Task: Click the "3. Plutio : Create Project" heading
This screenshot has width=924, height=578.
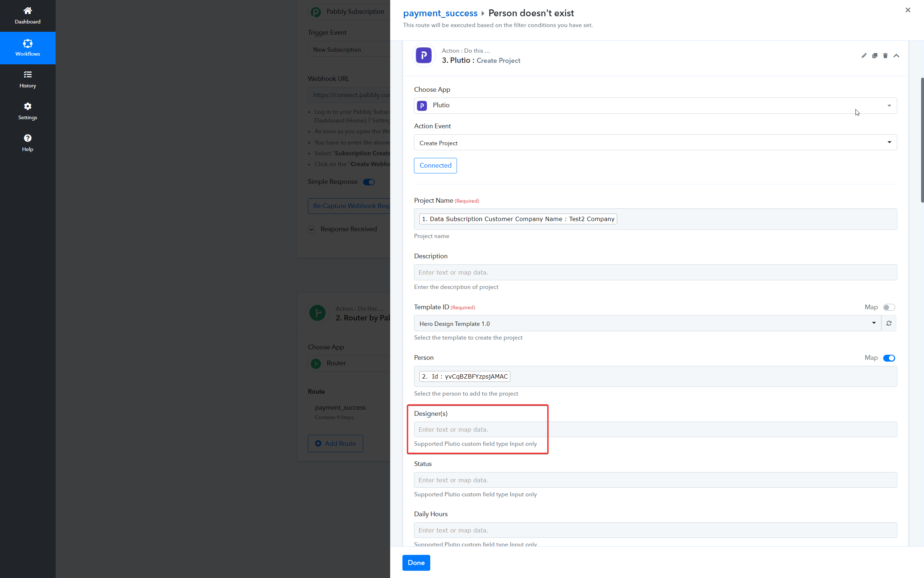Action: [481, 60]
